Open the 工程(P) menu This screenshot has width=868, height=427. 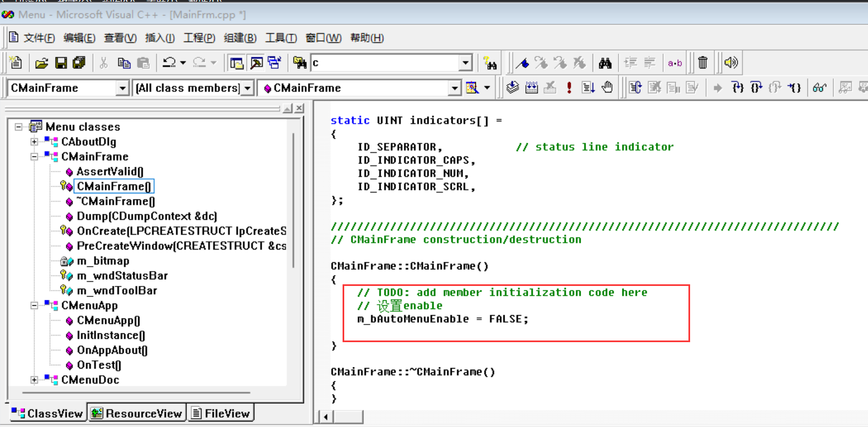tap(199, 37)
